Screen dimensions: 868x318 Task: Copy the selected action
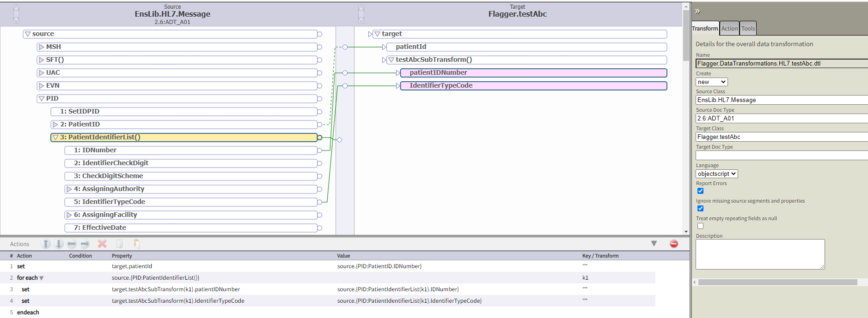[119, 244]
